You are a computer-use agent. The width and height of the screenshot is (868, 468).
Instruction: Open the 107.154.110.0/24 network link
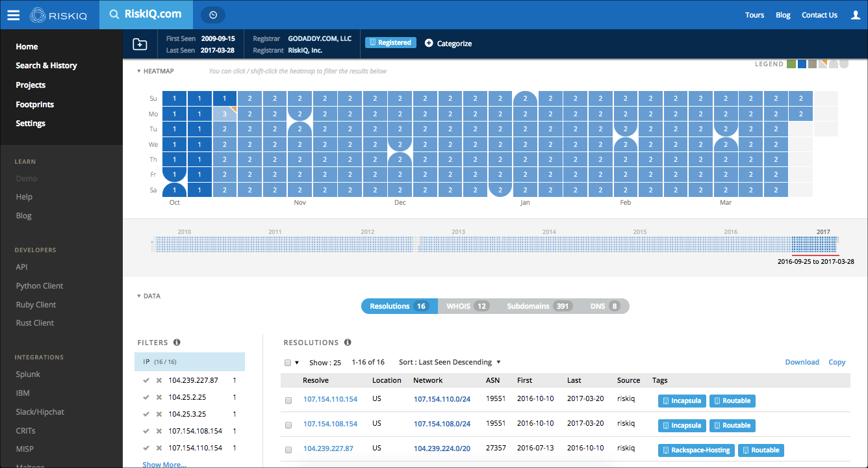point(442,399)
